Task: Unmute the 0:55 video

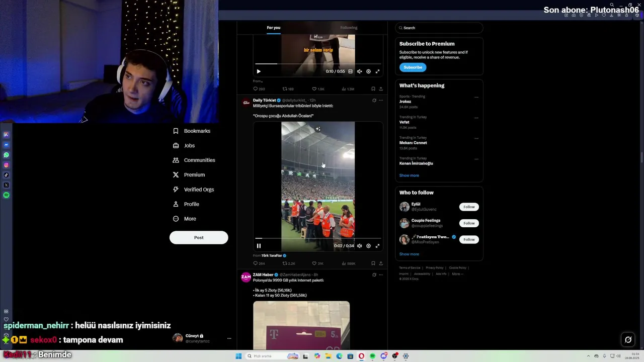Action: coord(359,71)
